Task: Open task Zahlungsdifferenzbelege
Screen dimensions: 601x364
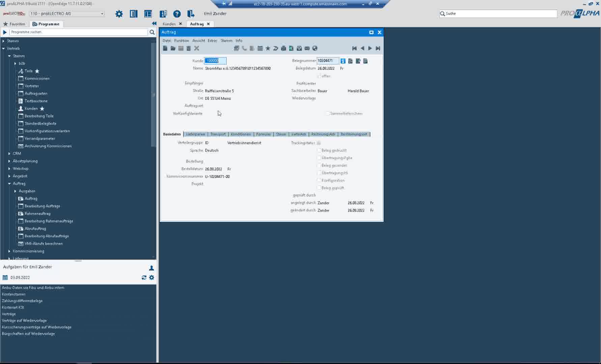Action: pyautogui.click(x=22, y=301)
